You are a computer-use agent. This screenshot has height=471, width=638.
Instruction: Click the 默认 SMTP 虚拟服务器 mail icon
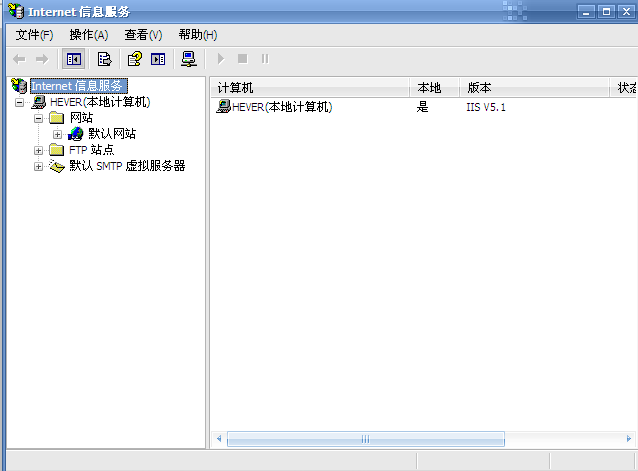[x=57, y=166]
